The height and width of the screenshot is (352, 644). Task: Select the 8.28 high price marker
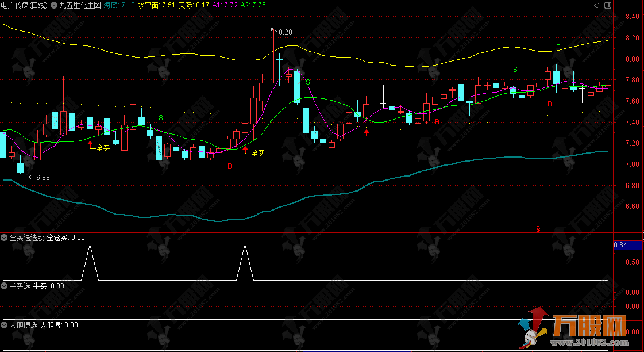point(285,32)
